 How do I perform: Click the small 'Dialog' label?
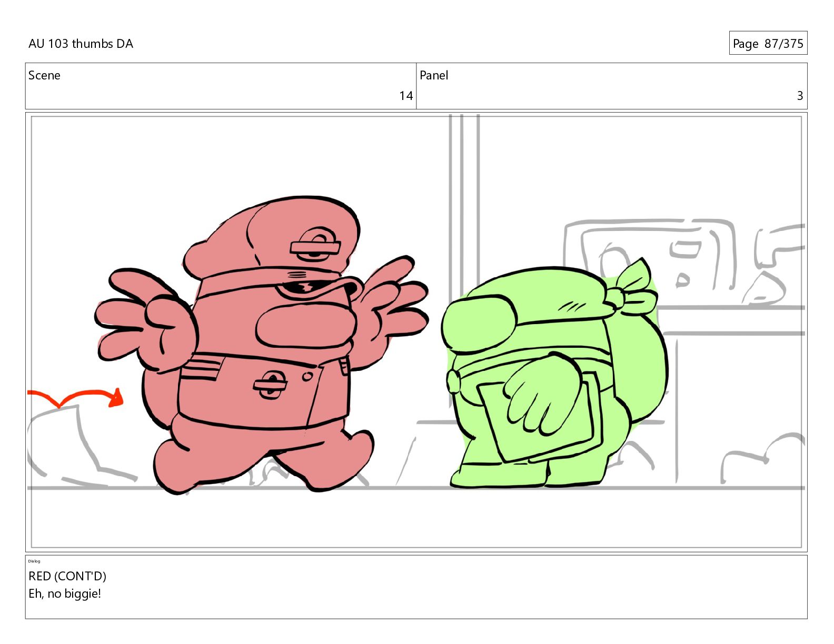click(34, 561)
